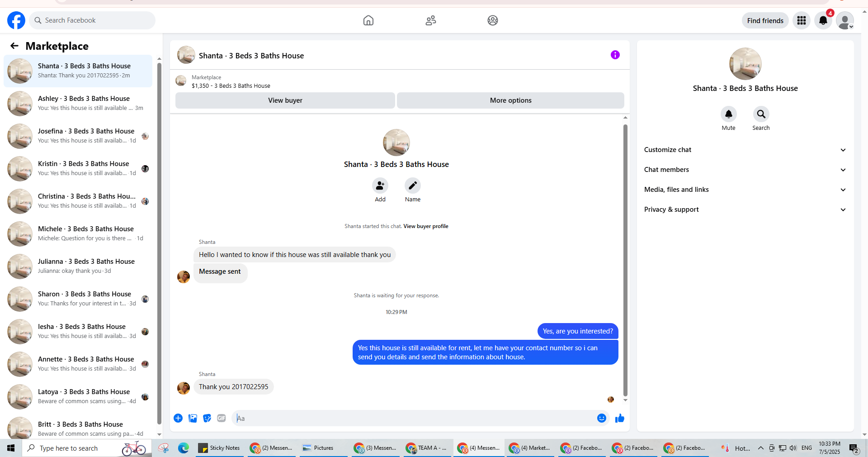Open Annette's 3 Beds conversation
Image resolution: width=868 pixels, height=457 pixels.
[x=78, y=364]
